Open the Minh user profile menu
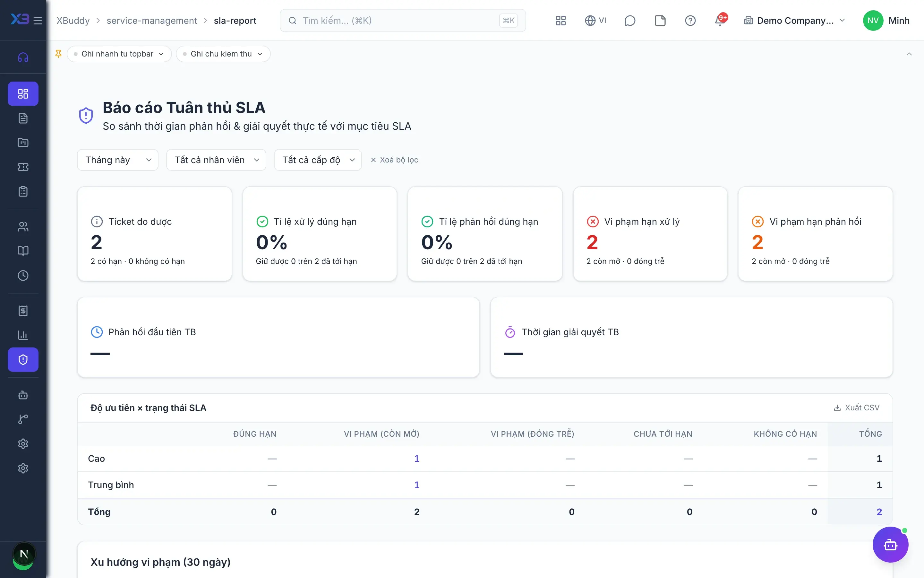924x578 pixels. pos(886,21)
